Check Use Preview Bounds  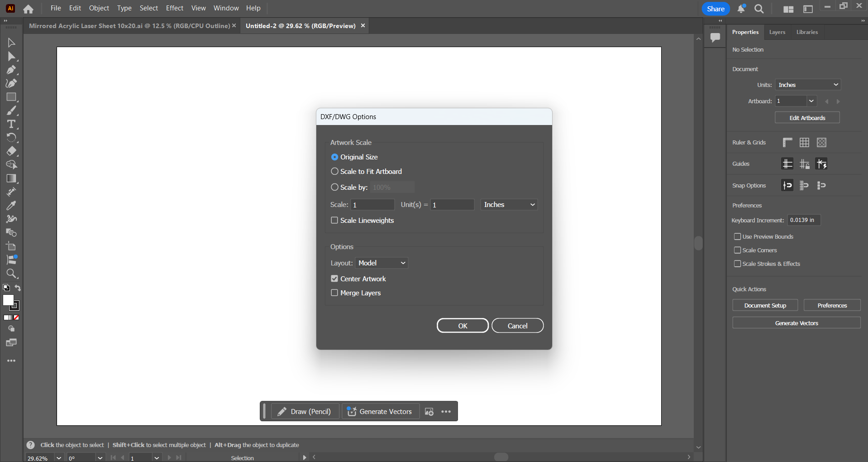tap(737, 236)
